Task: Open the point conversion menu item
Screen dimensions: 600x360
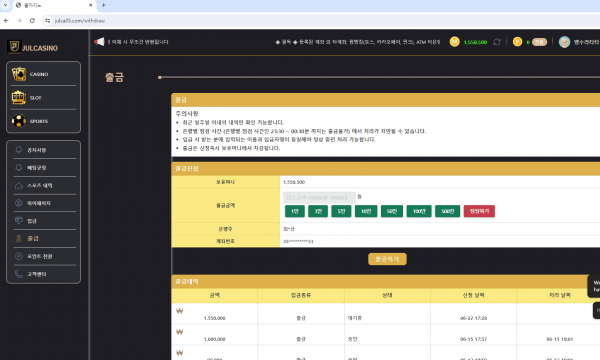Action: pyautogui.click(x=44, y=256)
